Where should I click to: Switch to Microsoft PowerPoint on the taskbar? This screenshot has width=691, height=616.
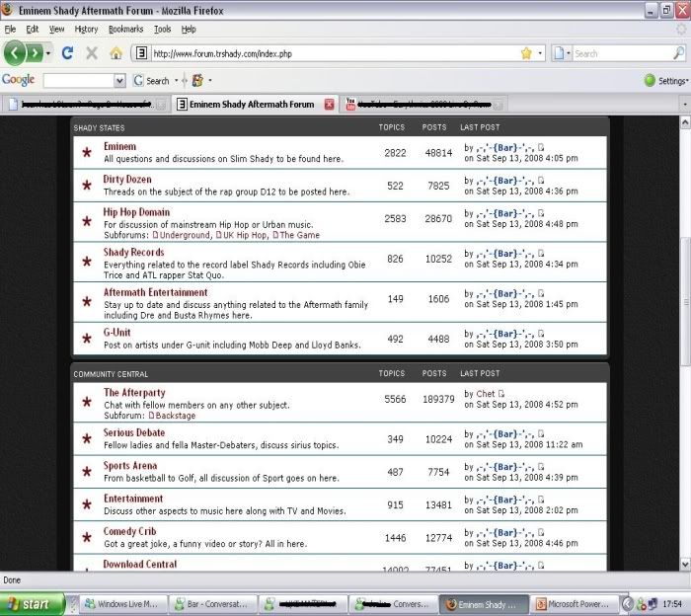click(x=574, y=604)
